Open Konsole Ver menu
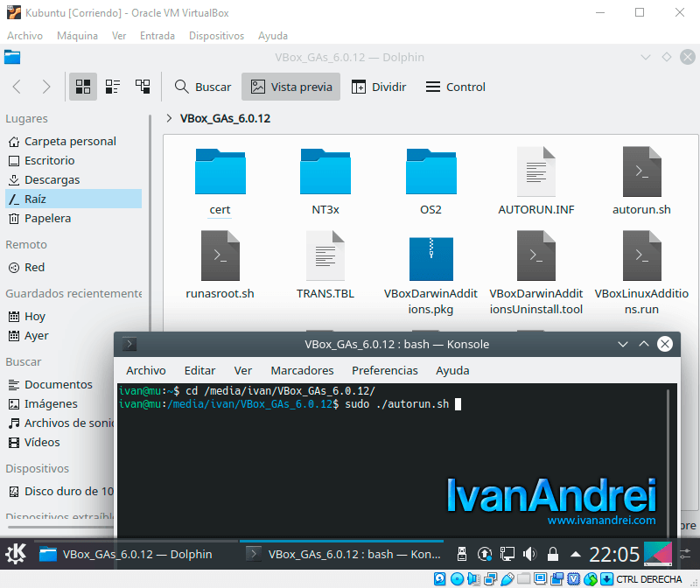The width and height of the screenshot is (700, 588). (243, 371)
